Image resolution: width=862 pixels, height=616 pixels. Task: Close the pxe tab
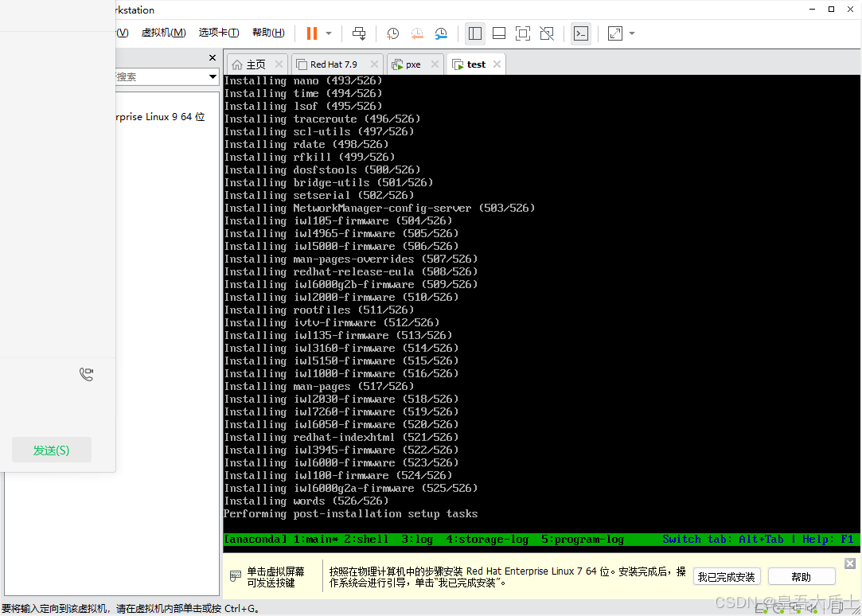[x=435, y=64]
